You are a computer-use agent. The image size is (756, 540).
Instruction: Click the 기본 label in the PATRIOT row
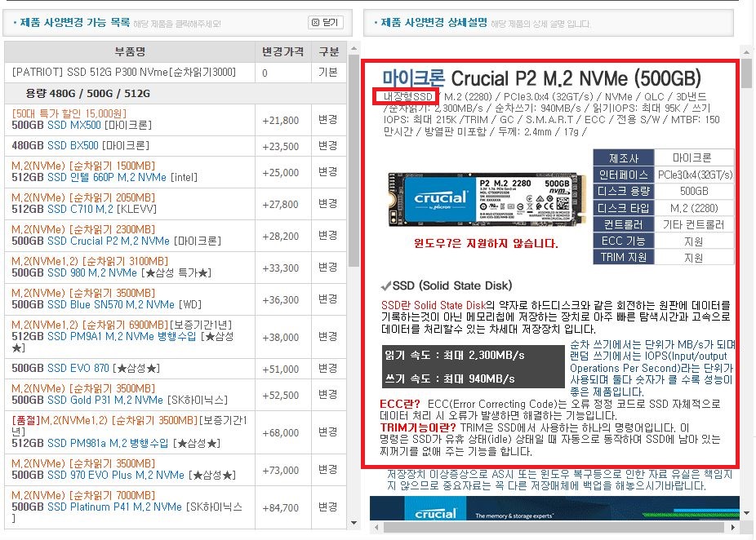[328, 73]
